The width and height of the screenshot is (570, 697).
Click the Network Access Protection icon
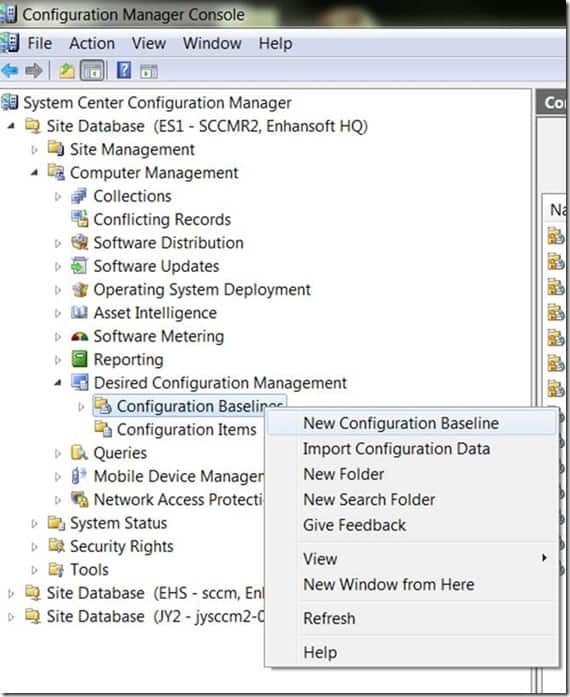click(80, 499)
